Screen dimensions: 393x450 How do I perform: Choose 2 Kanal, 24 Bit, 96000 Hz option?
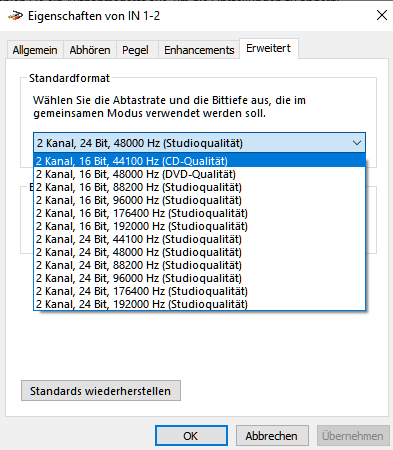tap(199, 278)
